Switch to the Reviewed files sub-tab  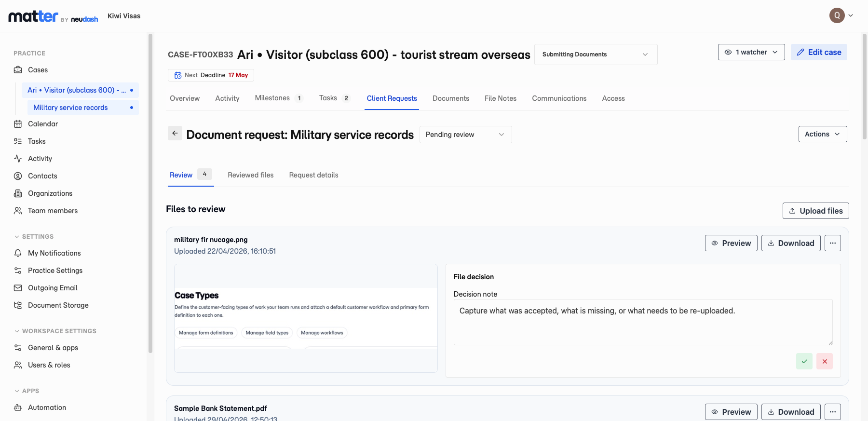[x=251, y=175]
